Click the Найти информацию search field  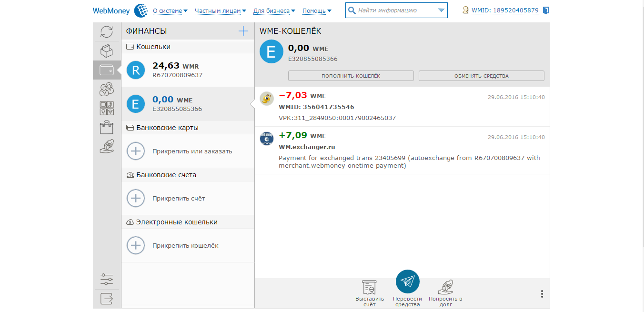391,10
